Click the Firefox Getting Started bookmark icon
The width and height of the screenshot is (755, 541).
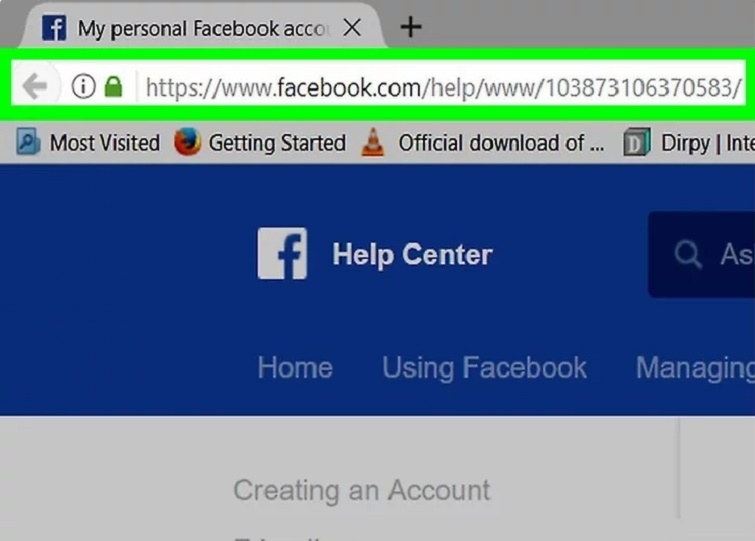(187, 142)
